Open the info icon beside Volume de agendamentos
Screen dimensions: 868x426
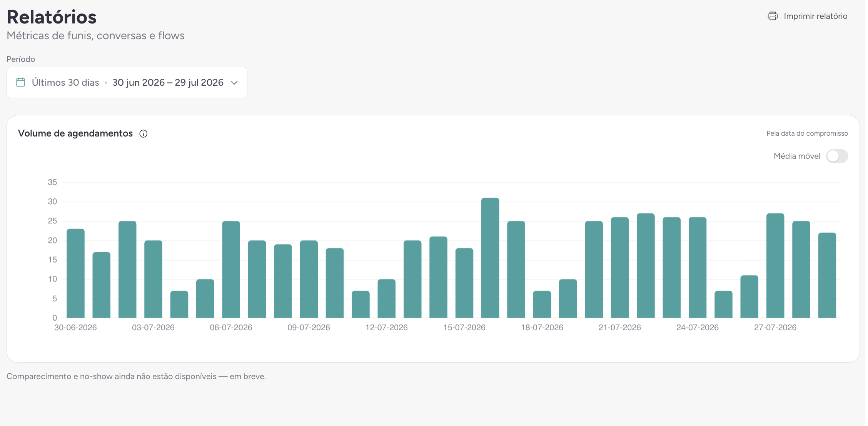point(143,133)
